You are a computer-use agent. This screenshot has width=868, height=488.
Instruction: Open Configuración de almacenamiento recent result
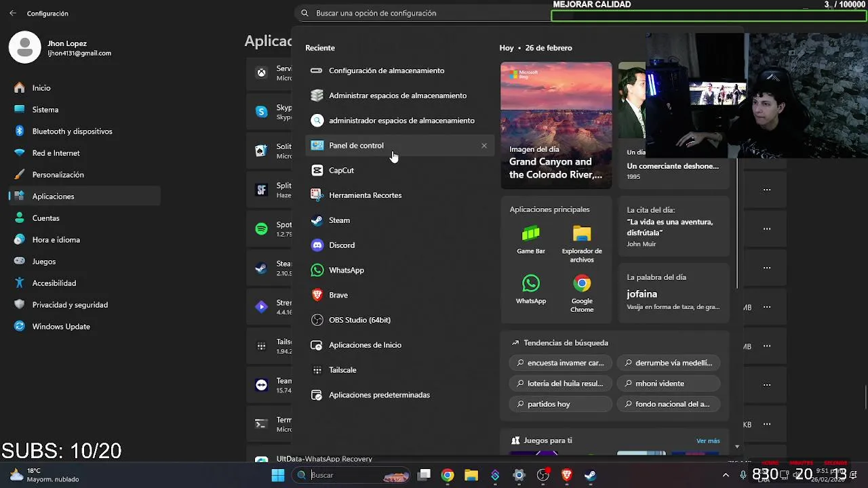(x=399, y=70)
